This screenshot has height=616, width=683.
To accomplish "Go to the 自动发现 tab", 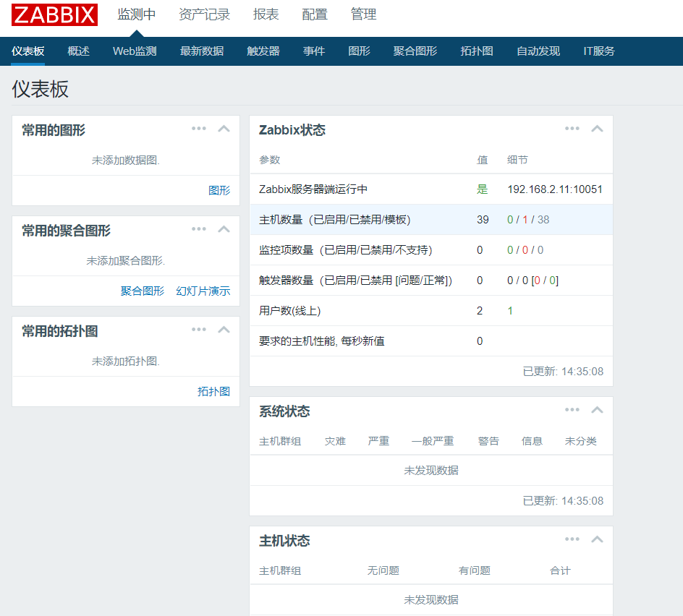I will tap(538, 51).
